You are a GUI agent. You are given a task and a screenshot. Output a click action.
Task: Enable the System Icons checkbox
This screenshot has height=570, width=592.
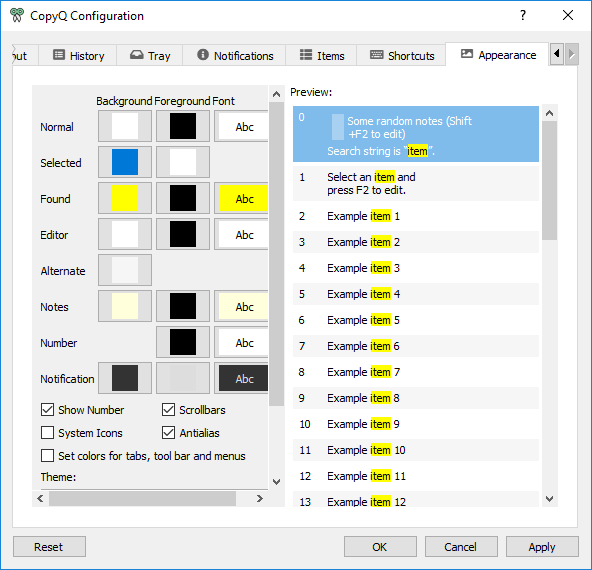47,433
